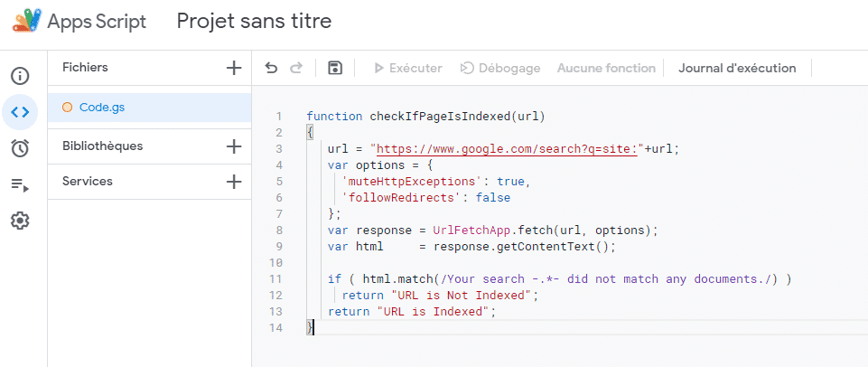Add a service with Services plus
Viewport: 868px width, 367px height.
tap(234, 182)
